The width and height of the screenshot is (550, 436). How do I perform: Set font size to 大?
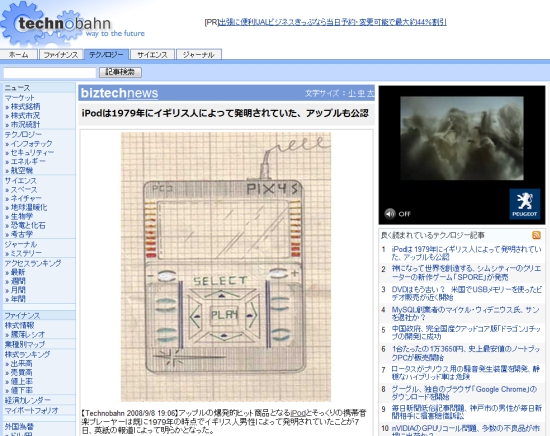click(x=370, y=93)
